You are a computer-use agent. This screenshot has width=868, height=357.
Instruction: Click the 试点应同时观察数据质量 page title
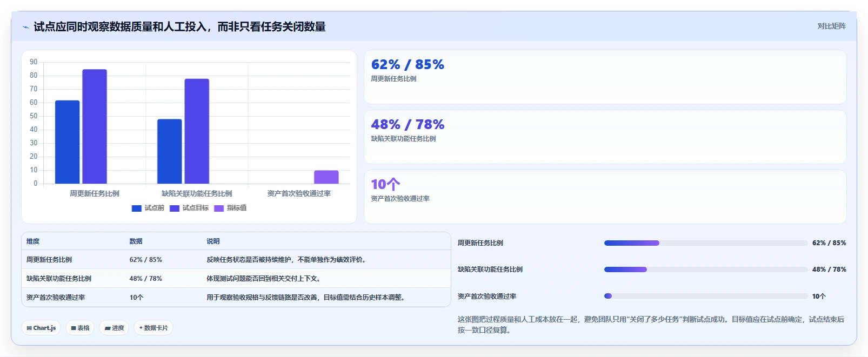click(x=179, y=27)
